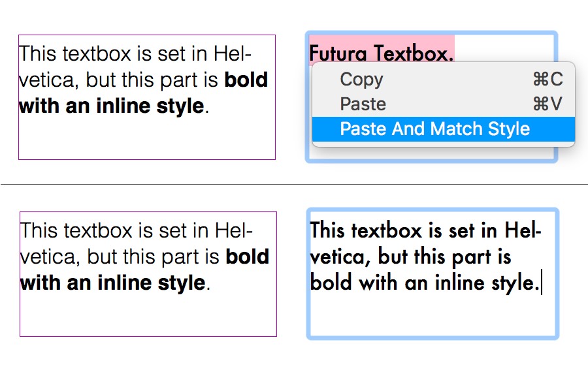588x372 pixels.
Task: Click empty space below text in upper-left textbox
Action: click(x=146, y=137)
